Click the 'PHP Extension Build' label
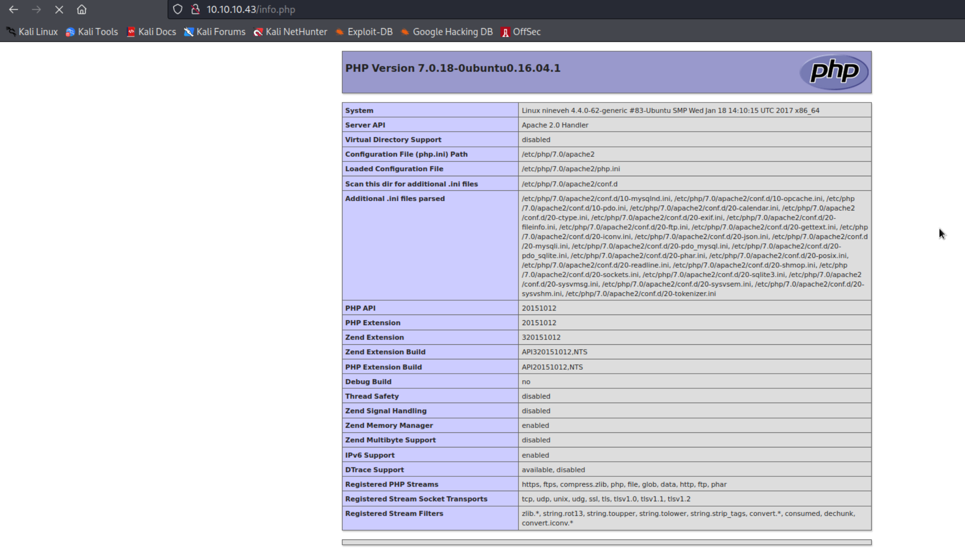The image size is (965, 560). pyautogui.click(x=384, y=367)
